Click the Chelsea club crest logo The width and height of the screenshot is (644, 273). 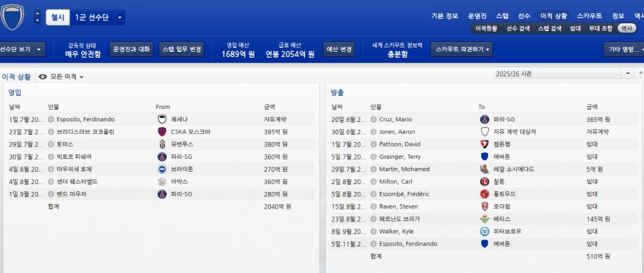12,18
